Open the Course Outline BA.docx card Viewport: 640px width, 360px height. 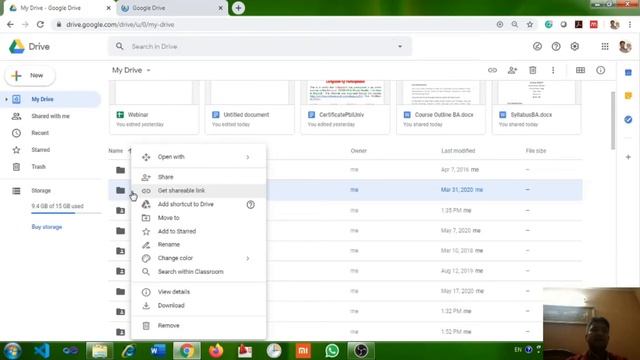click(441, 107)
